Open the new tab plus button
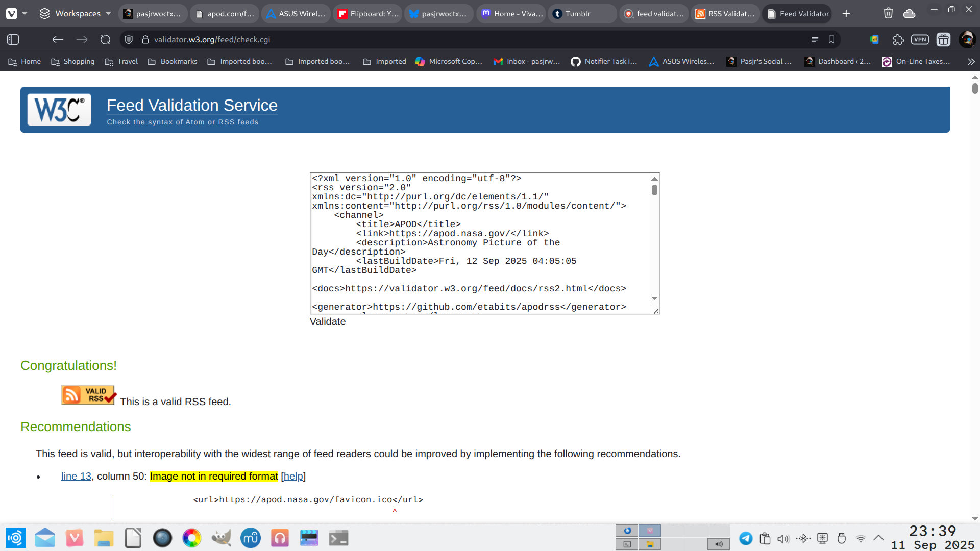Viewport: 980px width, 551px height. pos(846,14)
